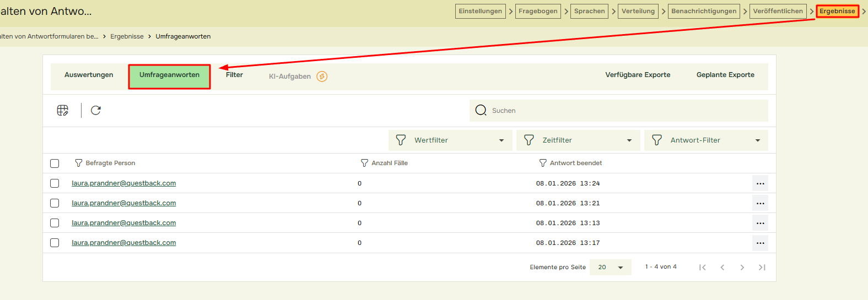Image resolution: width=868 pixels, height=300 pixels.
Task: Tick the select-all checkbox in the table header
Action: click(55, 163)
